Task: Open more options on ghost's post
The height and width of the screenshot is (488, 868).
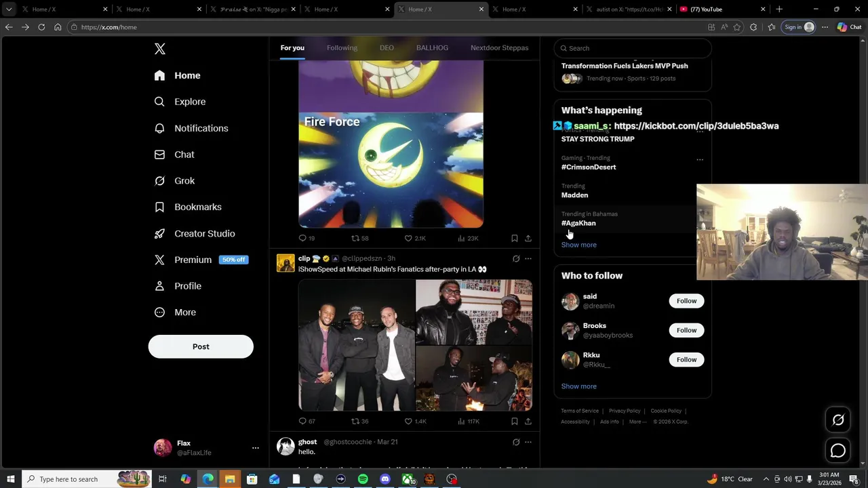Action: (528, 442)
